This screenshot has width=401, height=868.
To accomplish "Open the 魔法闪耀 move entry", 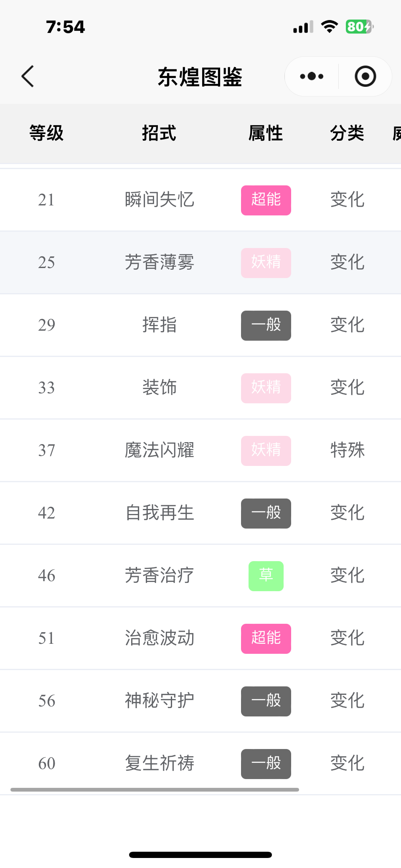I will [x=160, y=450].
